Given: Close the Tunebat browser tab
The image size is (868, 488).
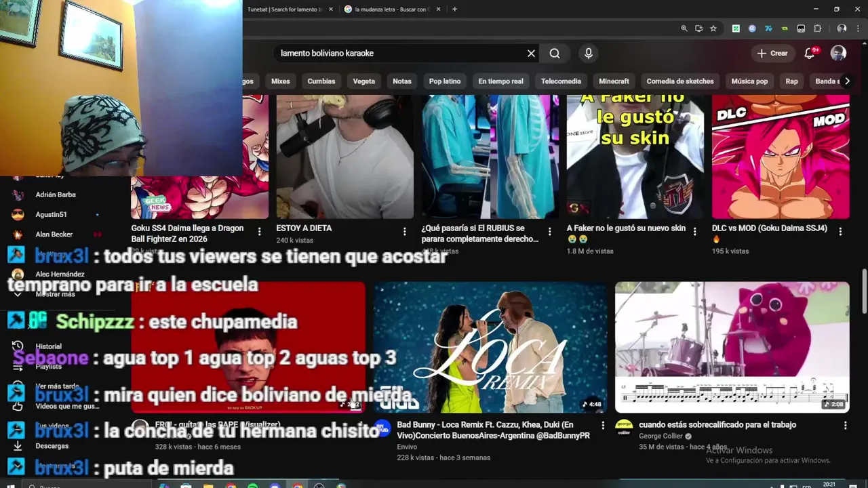Looking at the screenshot, I should (330, 9).
